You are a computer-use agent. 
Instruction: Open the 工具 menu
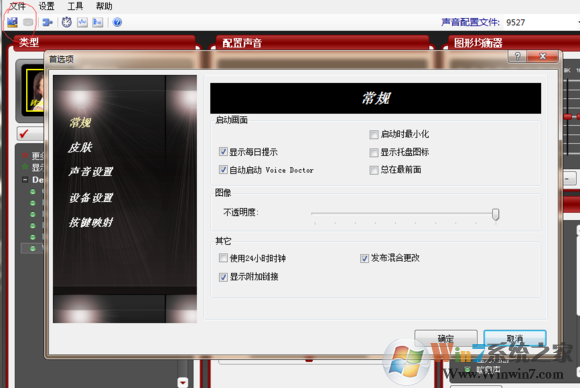pos(75,6)
